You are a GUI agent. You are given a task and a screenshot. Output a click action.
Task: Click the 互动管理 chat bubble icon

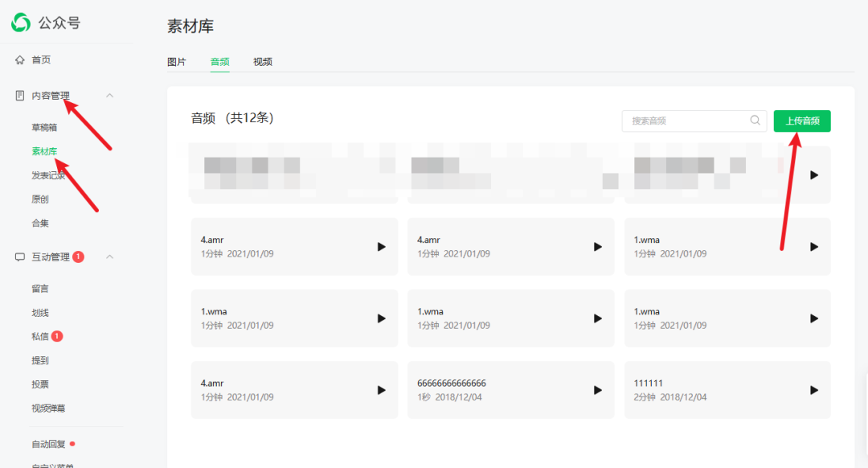coord(20,257)
